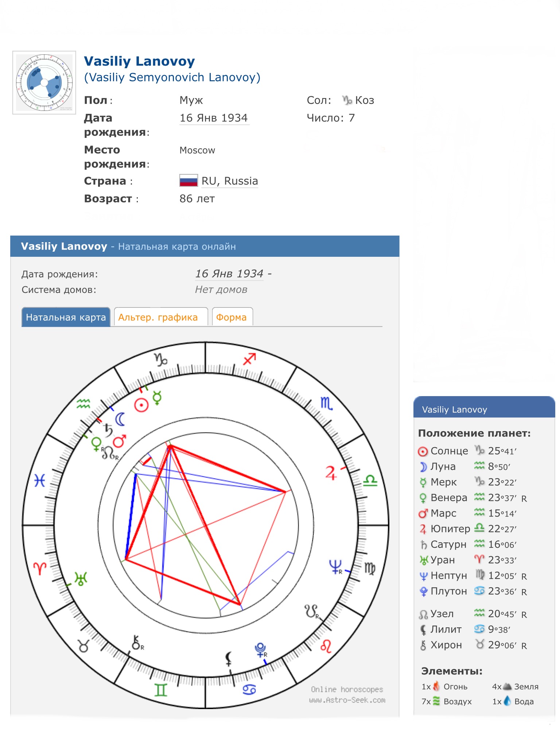Click the Neptune glyph in the chart wheel
The image size is (560, 747).
coord(335,567)
